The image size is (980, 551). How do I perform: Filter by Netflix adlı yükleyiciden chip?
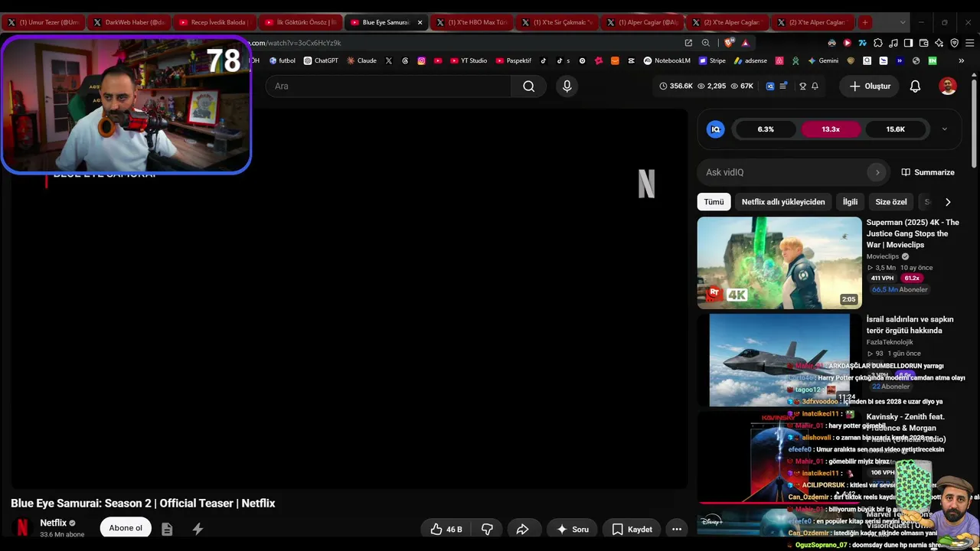[x=783, y=202]
